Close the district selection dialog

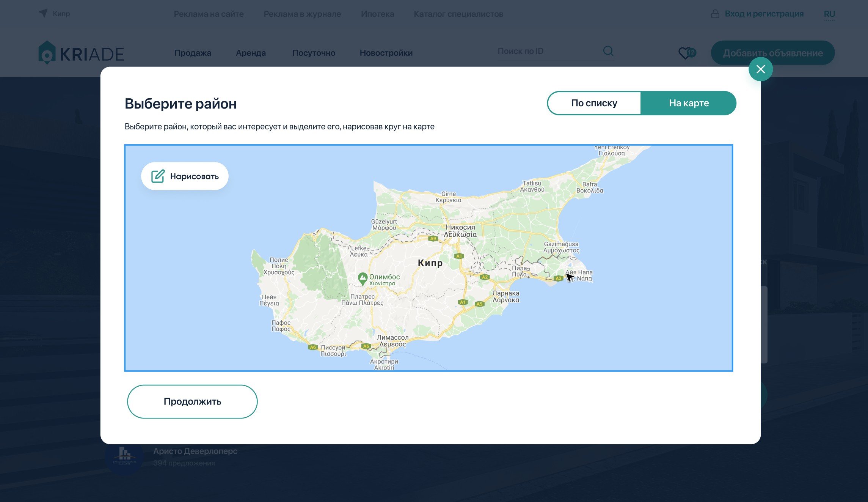click(x=760, y=69)
